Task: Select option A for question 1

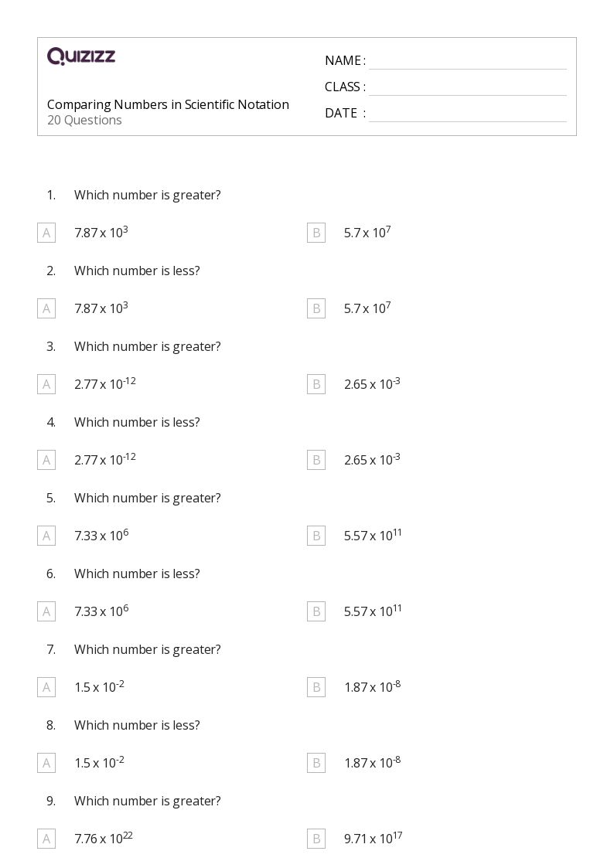Action: [x=46, y=233]
